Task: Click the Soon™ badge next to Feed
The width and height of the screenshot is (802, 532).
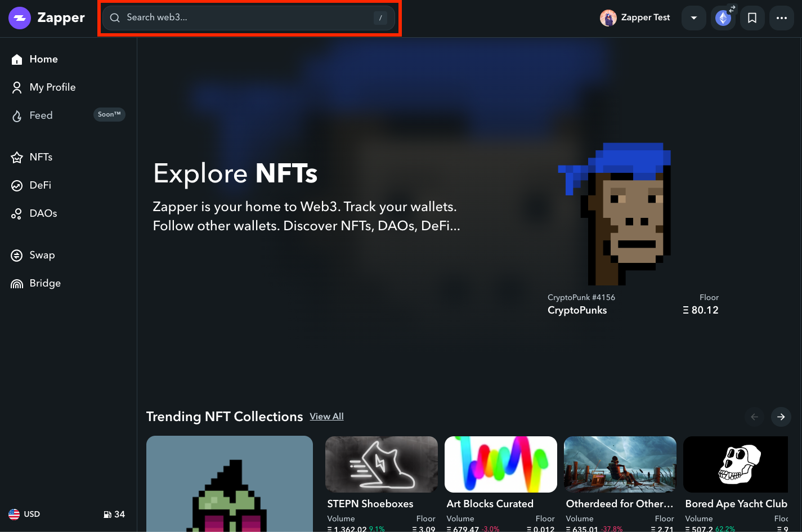Action: (x=109, y=115)
